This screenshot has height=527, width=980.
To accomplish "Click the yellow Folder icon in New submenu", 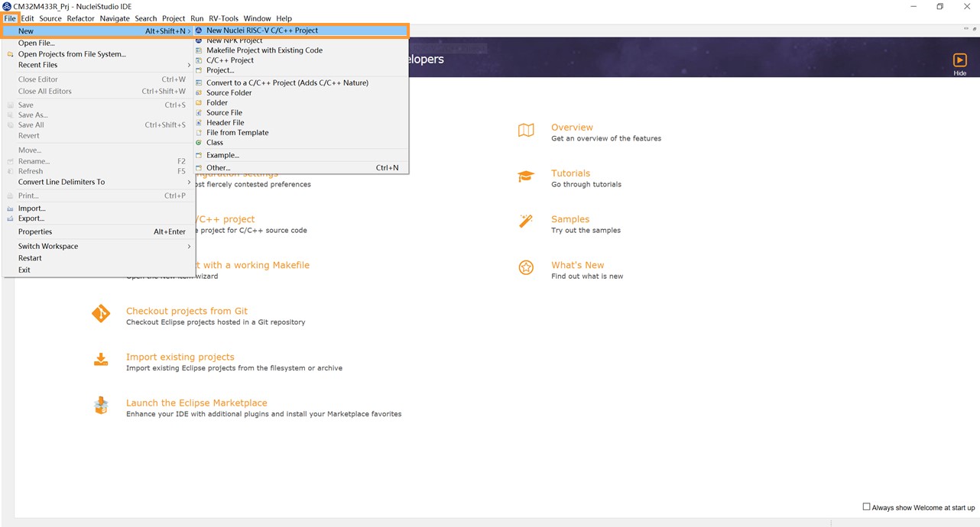I will click(199, 102).
